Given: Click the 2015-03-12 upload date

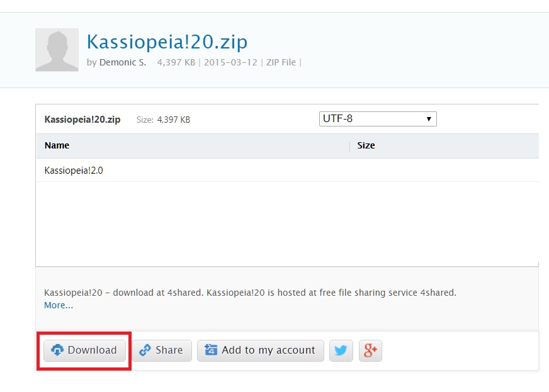Looking at the screenshot, I should (232, 62).
